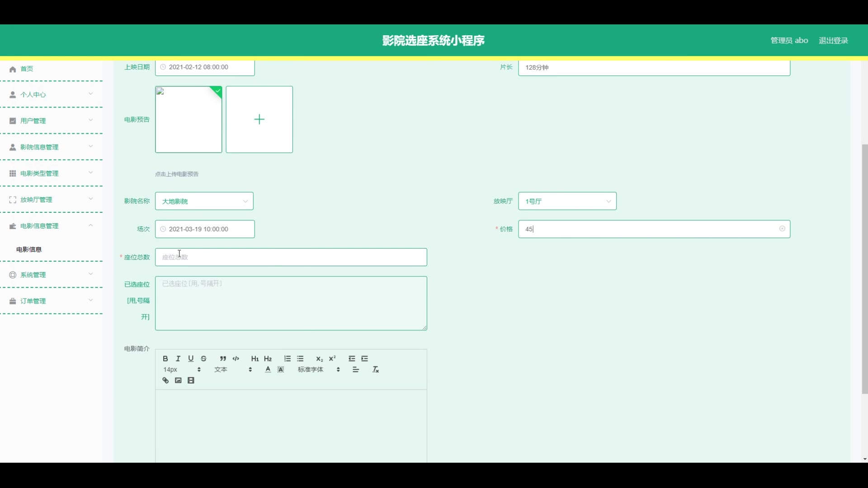Image resolution: width=868 pixels, height=488 pixels.
Task: Insert an ordered list
Action: [x=288, y=358]
